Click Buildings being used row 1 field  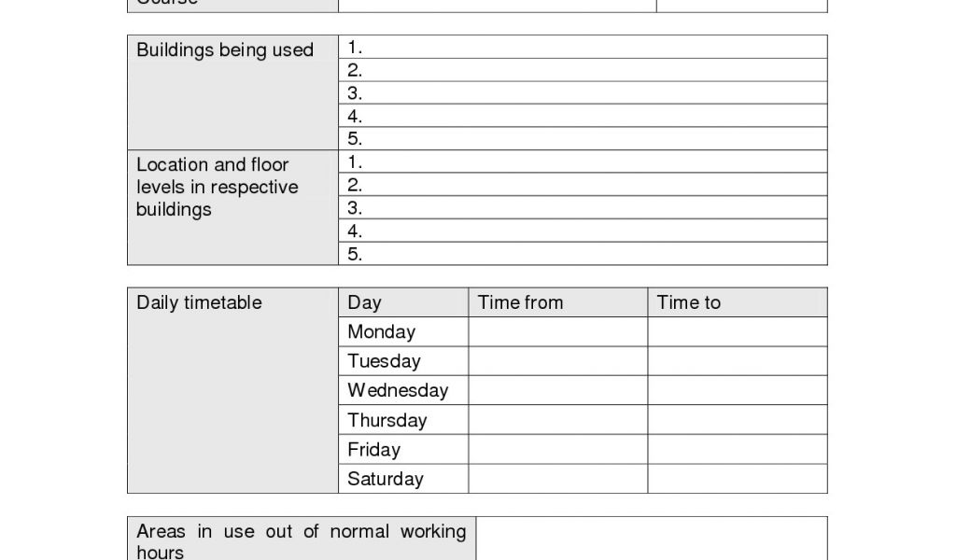pyautogui.click(x=583, y=47)
